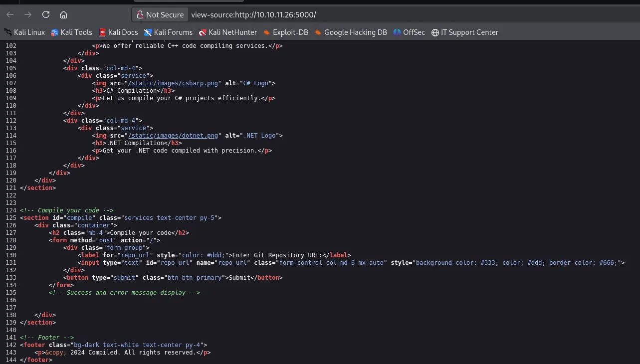Click "Get your .NET code compiled with precision."
The height and width of the screenshot is (364, 640).
(180, 151)
